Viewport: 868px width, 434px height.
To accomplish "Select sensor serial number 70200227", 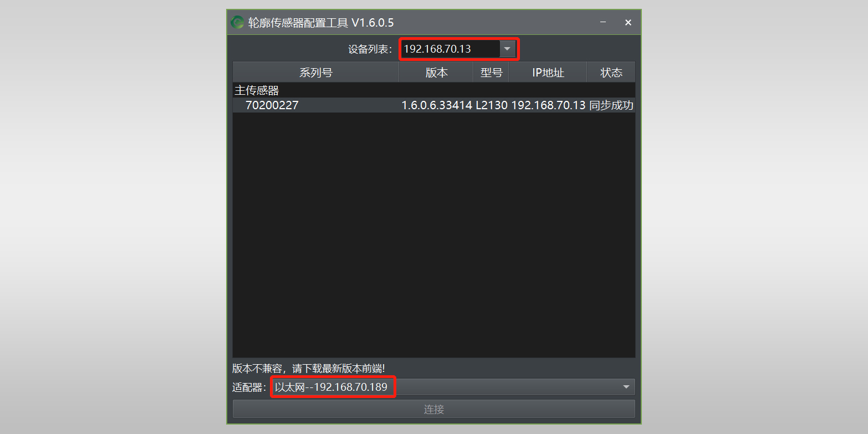I will [272, 105].
